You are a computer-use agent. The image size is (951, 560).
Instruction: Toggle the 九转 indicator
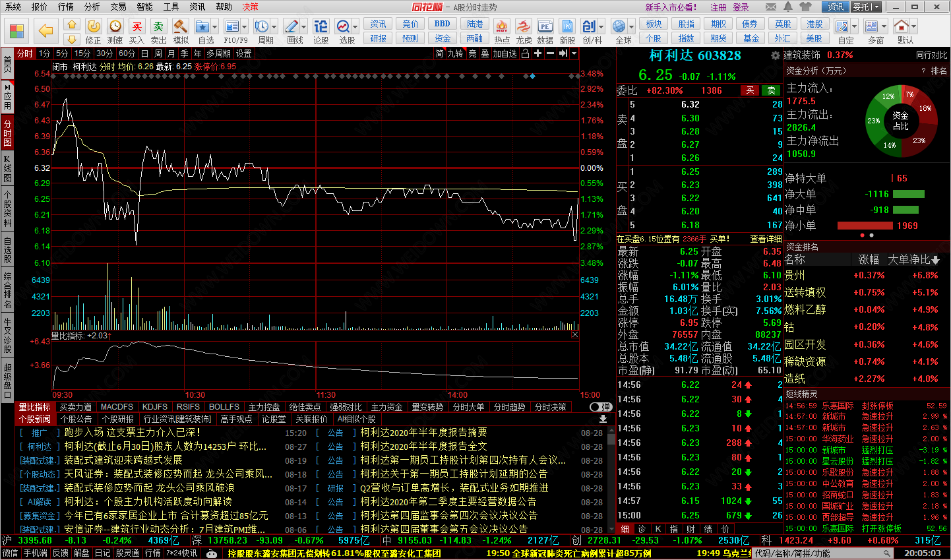pyautogui.click(x=455, y=53)
